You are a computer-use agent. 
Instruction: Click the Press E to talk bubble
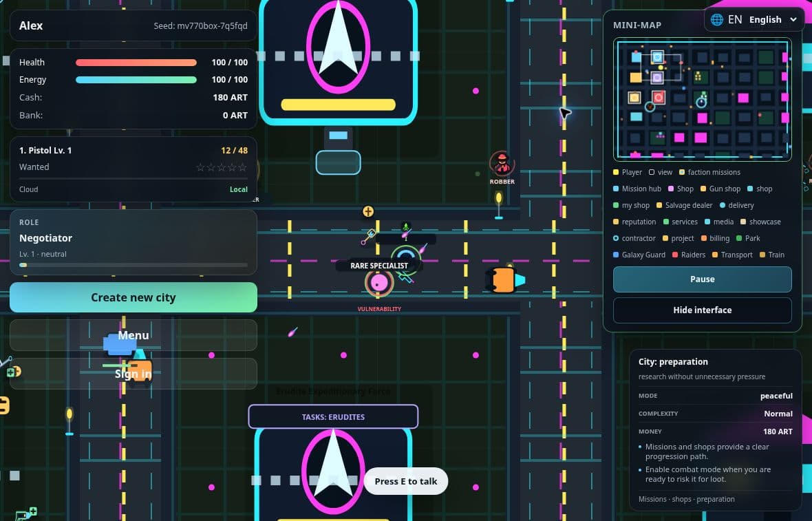click(x=406, y=481)
